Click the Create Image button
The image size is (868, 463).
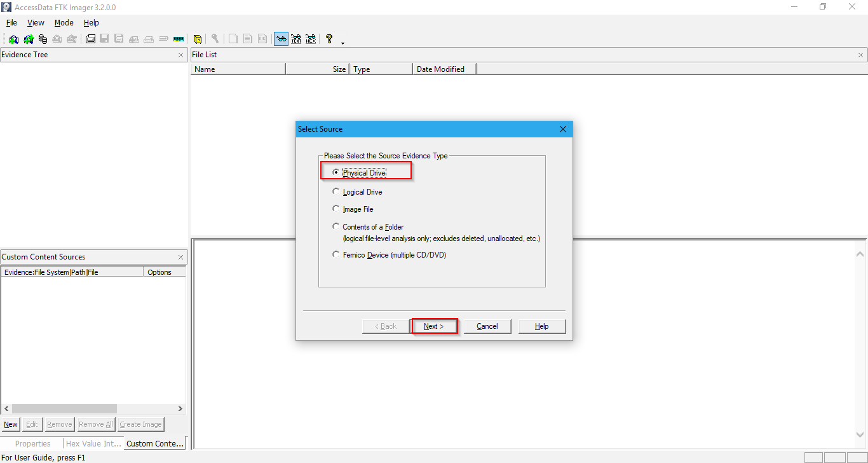pyautogui.click(x=141, y=424)
